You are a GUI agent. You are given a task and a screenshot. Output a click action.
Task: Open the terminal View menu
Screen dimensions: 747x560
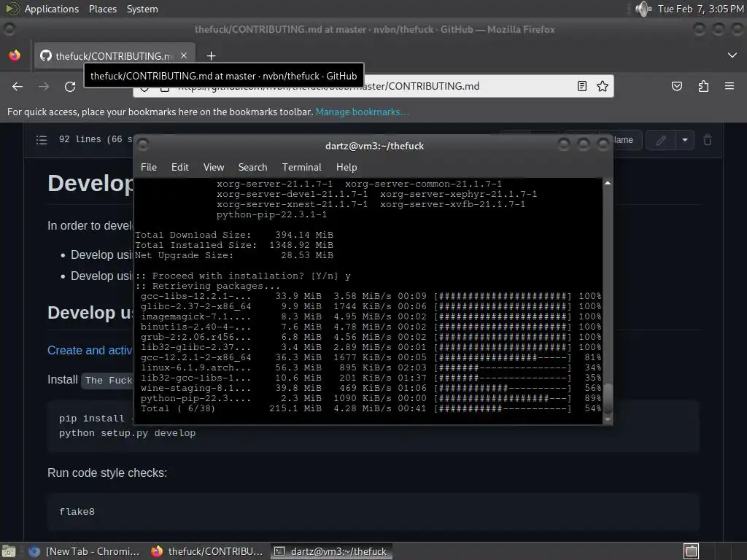coord(214,167)
